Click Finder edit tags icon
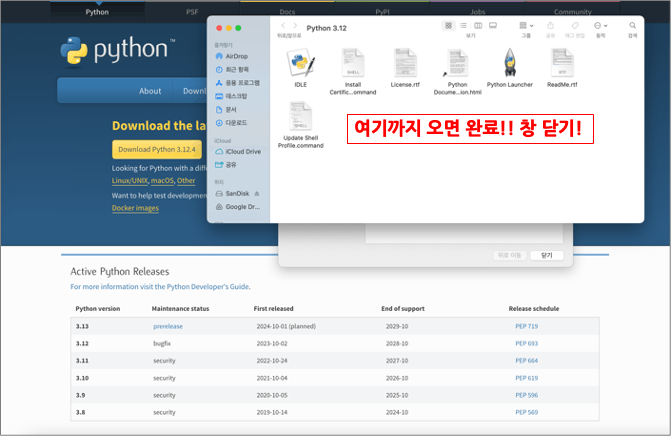This screenshot has width=671, height=436. pyautogui.click(x=575, y=26)
